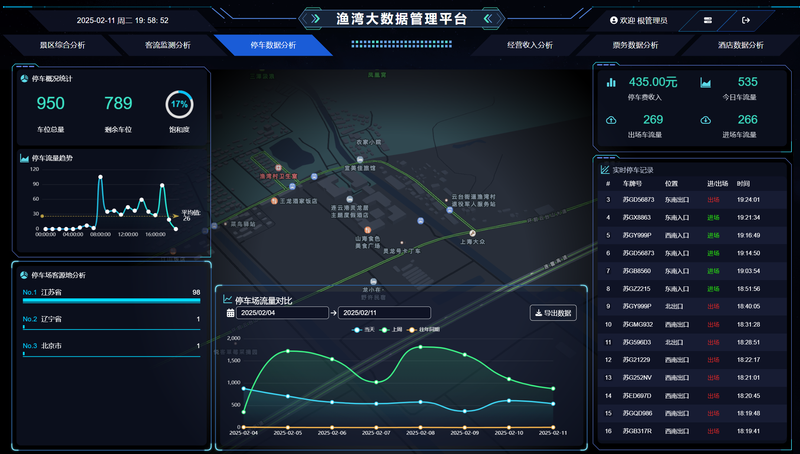The image size is (800, 454).
Task: Click the 辽宁省 progress bar
Action: (x=111, y=328)
